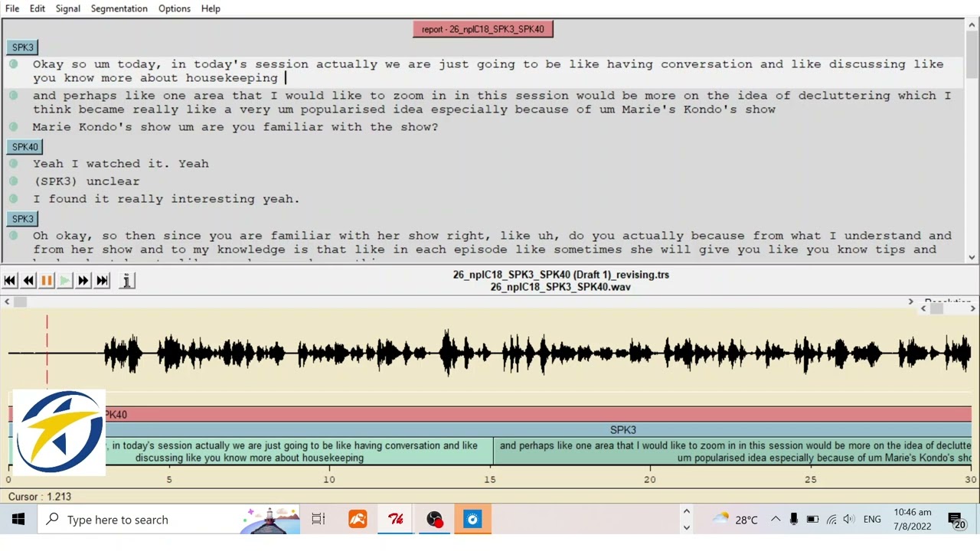Click the rewind playback button
This screenshot has height=551, width=980.
point(28,281)
